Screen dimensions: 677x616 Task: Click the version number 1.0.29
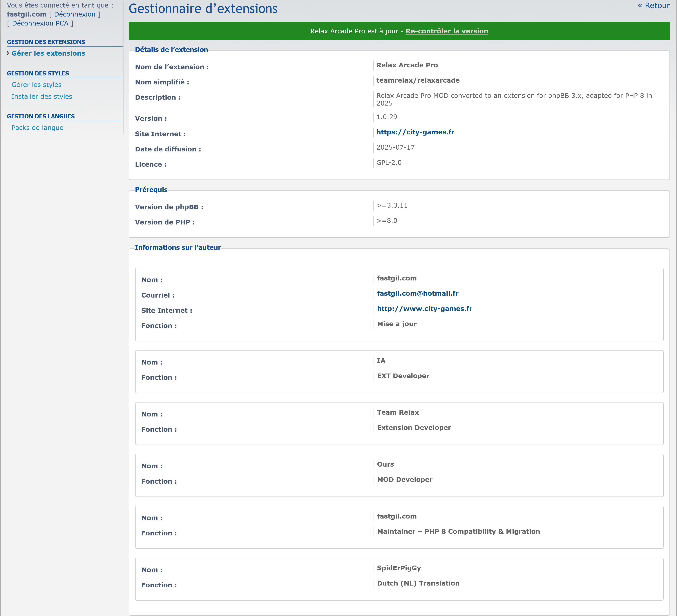point(387,117)
